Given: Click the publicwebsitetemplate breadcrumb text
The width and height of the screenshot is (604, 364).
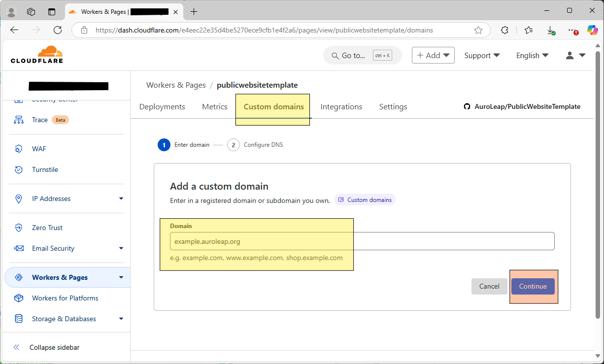Looking at the screenshot, I should click(257, 85).
